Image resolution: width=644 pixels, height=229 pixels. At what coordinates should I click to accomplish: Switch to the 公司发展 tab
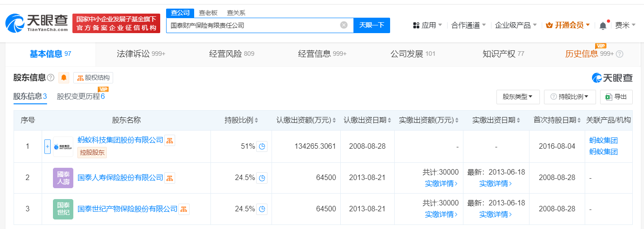pos(413,54)
